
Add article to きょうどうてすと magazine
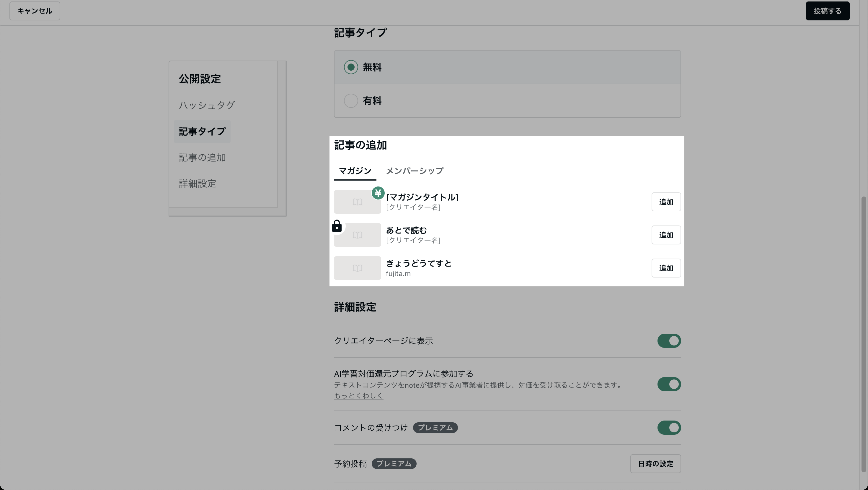(666, 268)
